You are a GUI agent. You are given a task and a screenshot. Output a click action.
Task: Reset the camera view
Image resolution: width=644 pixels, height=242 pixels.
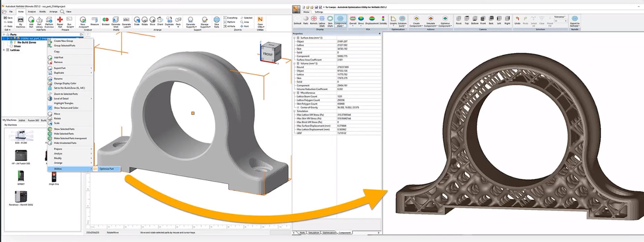pyautogui.click(x=458, y=20)
